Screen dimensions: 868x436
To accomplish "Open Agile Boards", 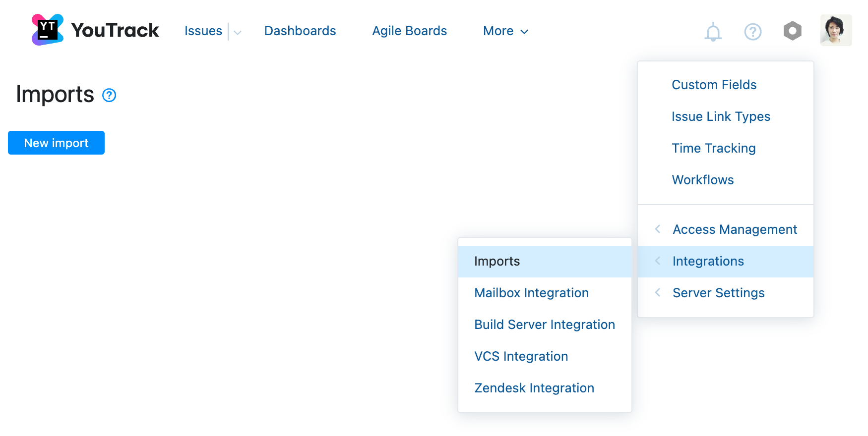I will [x=409, y=31].
